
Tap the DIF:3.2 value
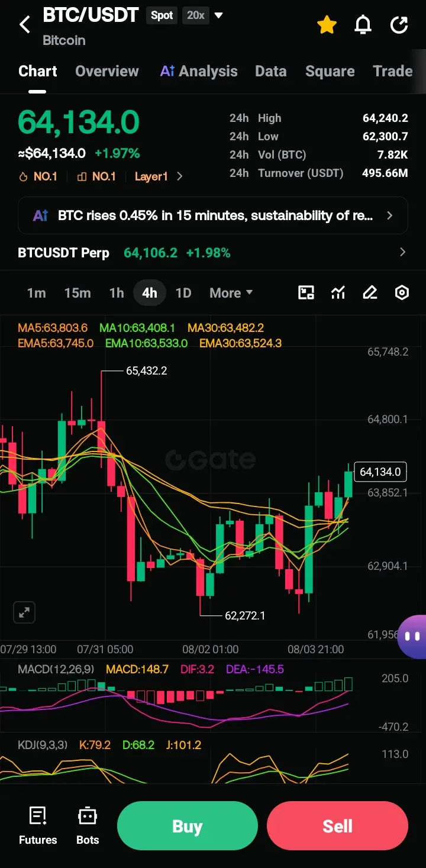click(197, 669)
